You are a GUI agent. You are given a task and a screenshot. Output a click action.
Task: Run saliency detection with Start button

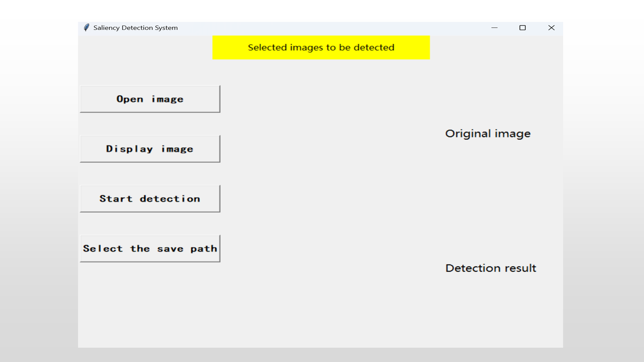(150, 199)
